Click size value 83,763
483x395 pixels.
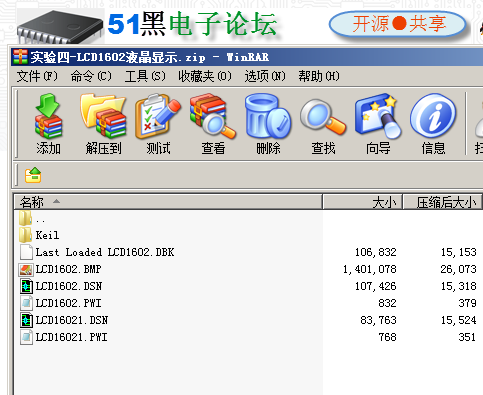(379, 320)
